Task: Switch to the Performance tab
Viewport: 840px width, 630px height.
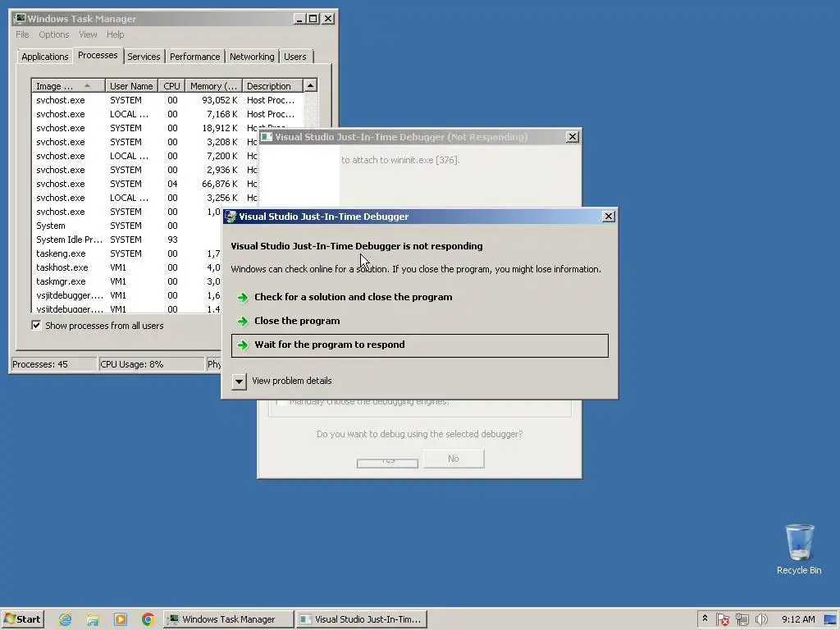Action: 194,57
